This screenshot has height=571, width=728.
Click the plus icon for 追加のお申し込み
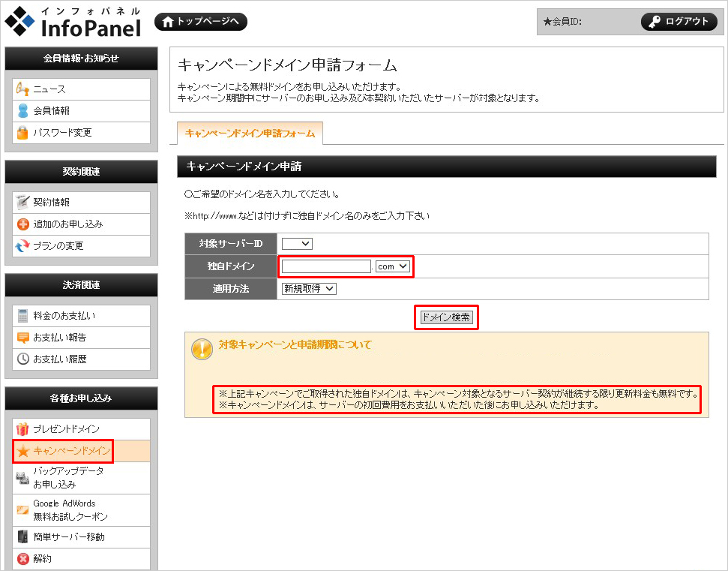click(x=22, y=224)
